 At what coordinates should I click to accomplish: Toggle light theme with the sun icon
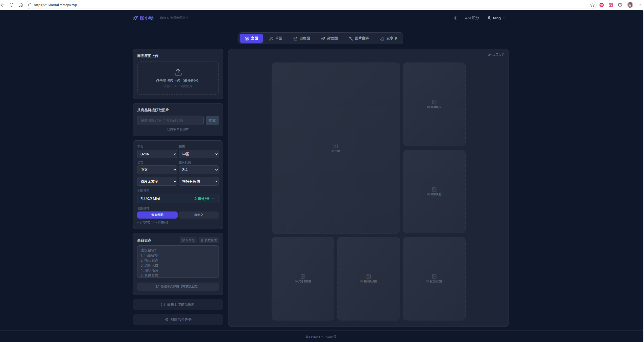click(455, 18)
